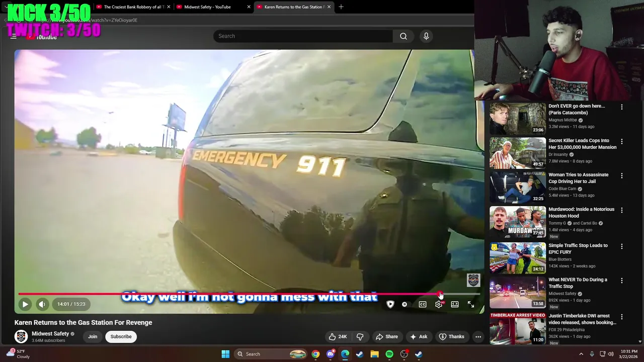Open Discord from taskbar
644x362 pixels.
click(330, 354)
